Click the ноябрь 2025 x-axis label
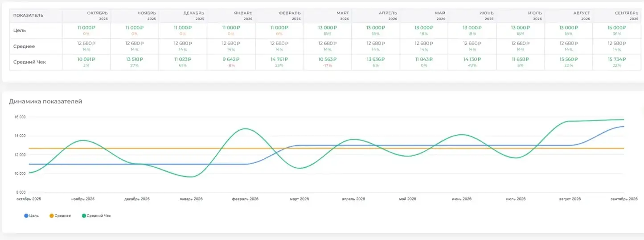The height and width of the screenshot is (240, 644). (83, 199)
